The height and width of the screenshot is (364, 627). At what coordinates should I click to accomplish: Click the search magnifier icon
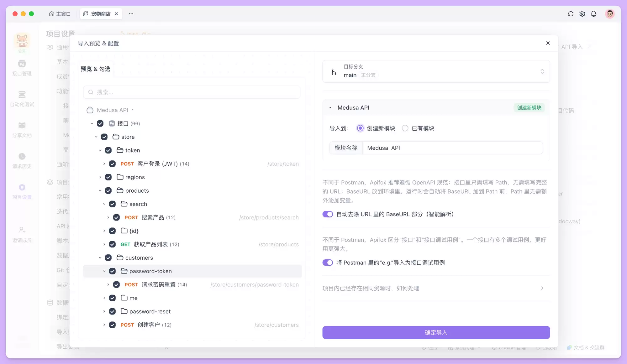click(x=91, y=92)
